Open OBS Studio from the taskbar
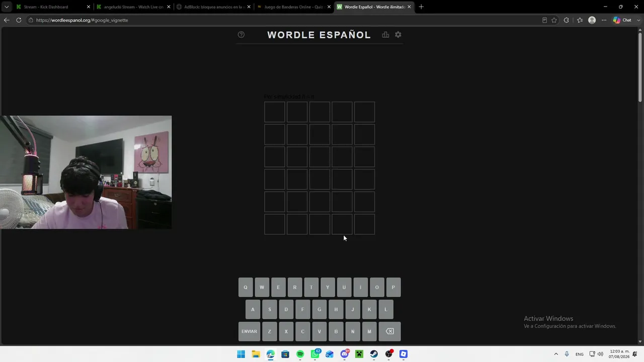This screenshot has height=362, width=644. point(389,354)
